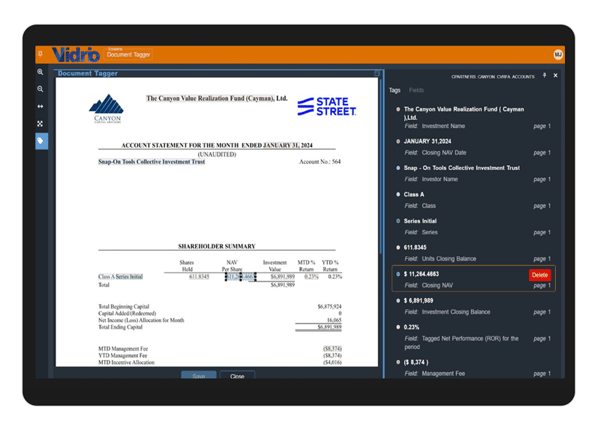Close the tags side panel
Viewport: 600px width, 429px height.
pos(555,75)
